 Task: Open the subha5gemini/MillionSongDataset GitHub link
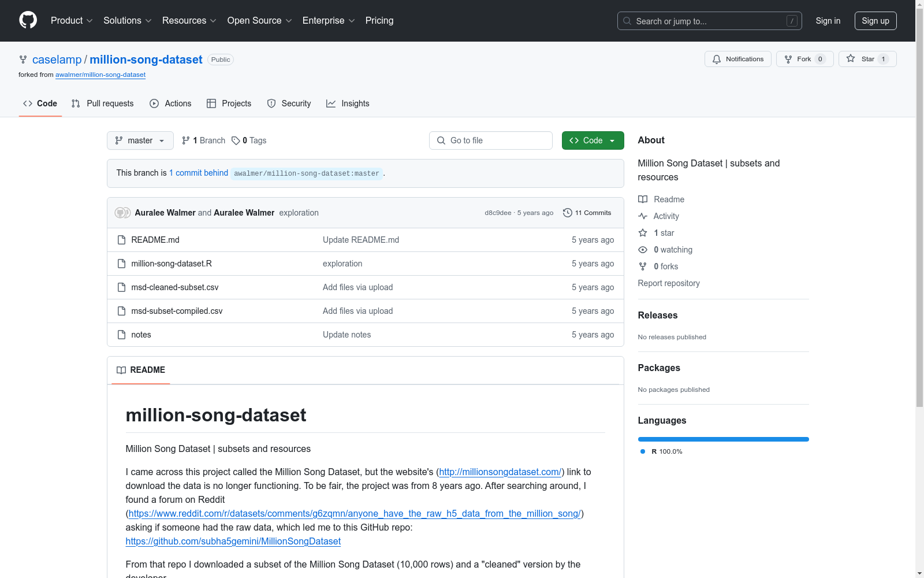(x=233, y=541)
